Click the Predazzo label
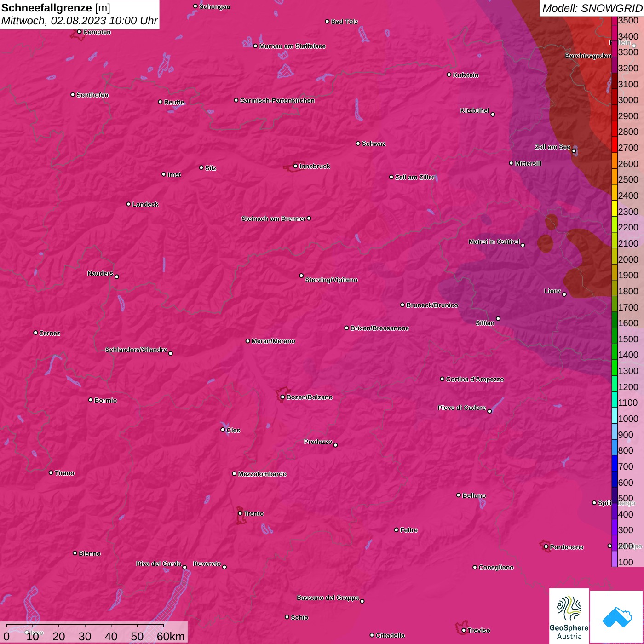Image resolution: width=644 pixels, height=644 pixels. click(318, 442)
